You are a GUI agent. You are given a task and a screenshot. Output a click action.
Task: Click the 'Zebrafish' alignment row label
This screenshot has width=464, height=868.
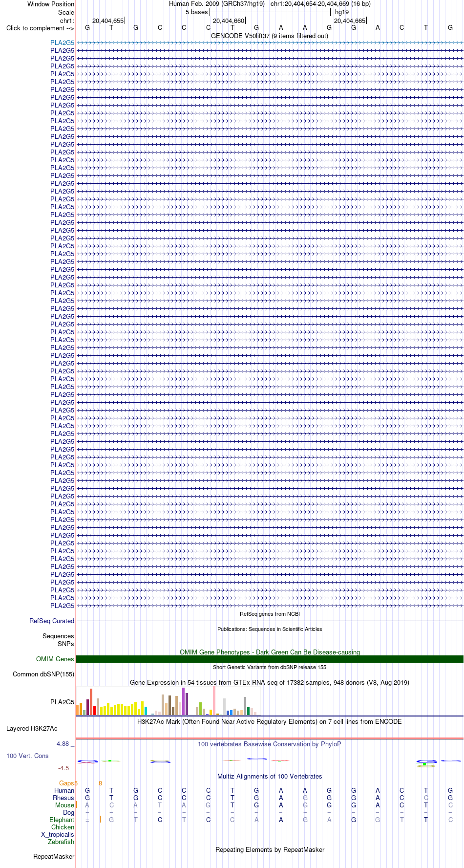pos(61,842)
